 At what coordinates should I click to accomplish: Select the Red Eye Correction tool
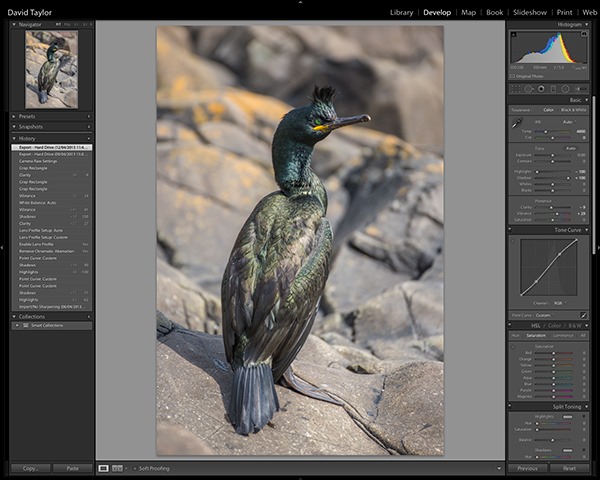(541, 88)
